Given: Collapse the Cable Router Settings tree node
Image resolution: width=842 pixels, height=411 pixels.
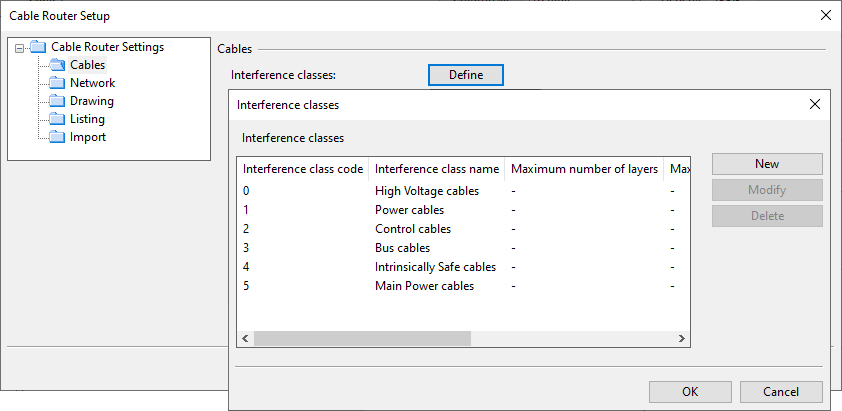Looking at the screenshot, I should coord(20,47).
